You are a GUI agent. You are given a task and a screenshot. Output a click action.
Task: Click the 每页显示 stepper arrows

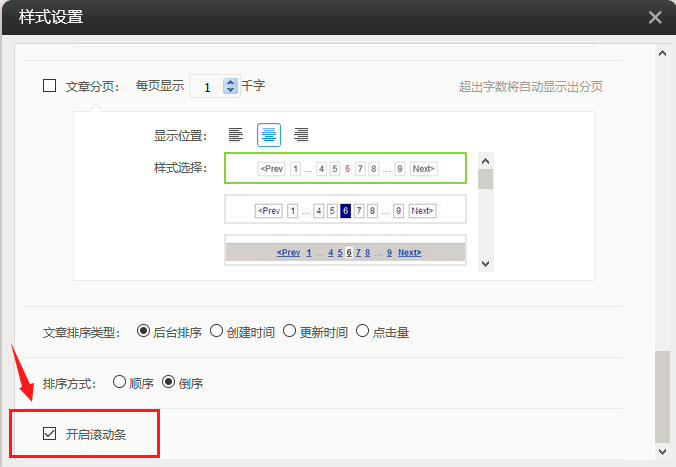pyautogui.click(x=231, y=87)
